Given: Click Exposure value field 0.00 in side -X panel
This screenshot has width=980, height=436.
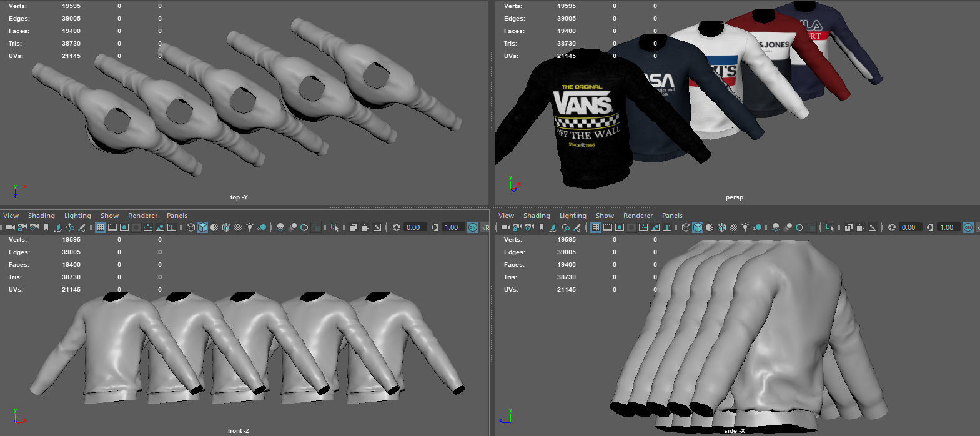Looking at the screenshot, I should click(910, 227).
